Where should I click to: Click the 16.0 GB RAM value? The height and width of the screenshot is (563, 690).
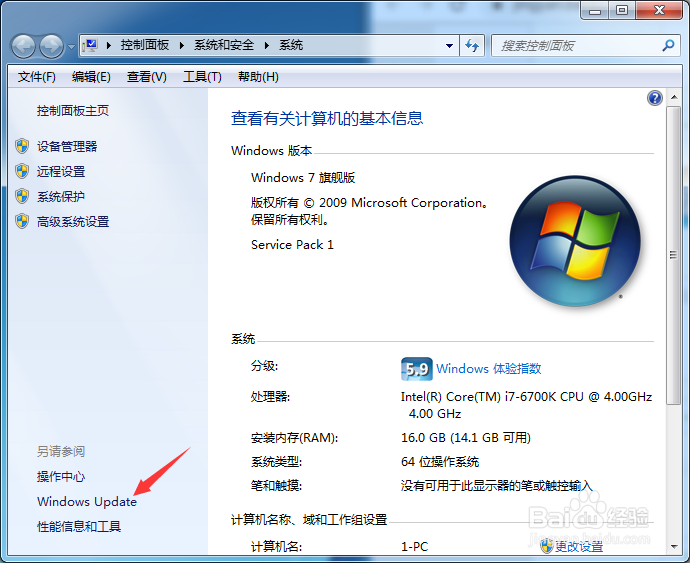(x=466, y=438)
